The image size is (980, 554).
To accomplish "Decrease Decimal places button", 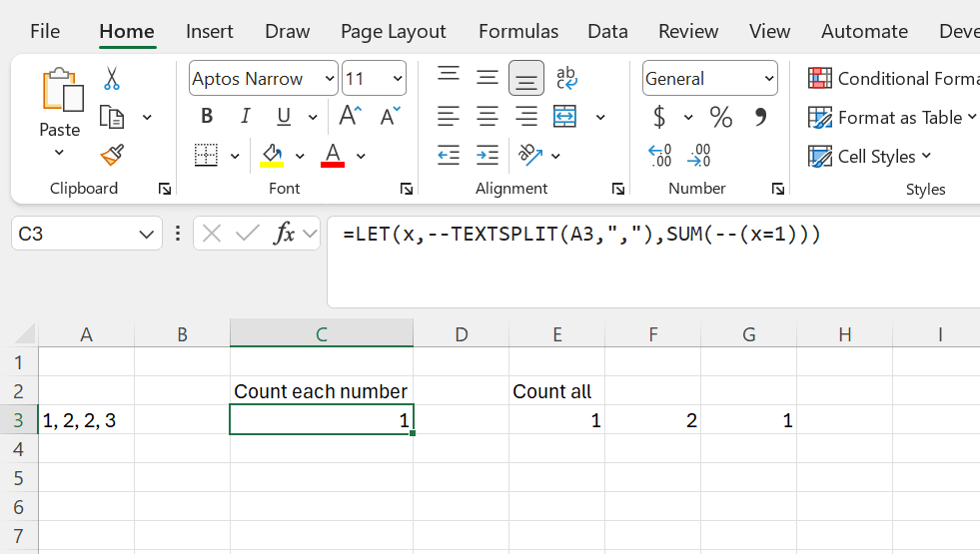I will click(698, 156).
